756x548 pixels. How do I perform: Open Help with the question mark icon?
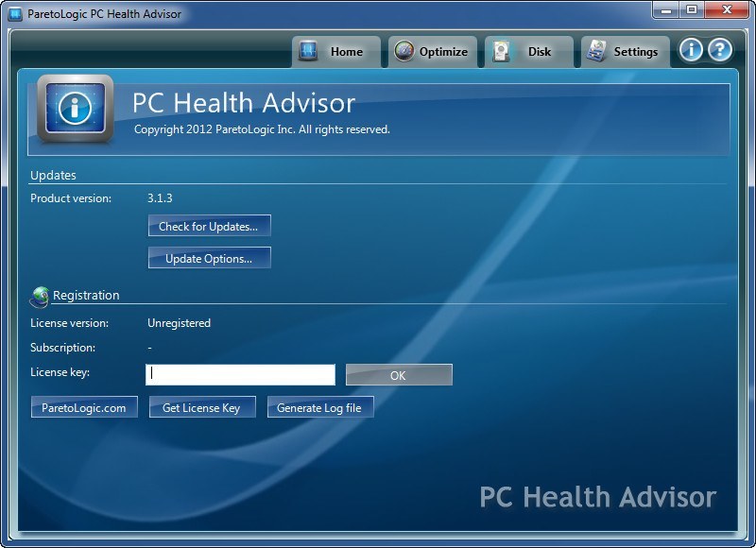tap(720, 51)
